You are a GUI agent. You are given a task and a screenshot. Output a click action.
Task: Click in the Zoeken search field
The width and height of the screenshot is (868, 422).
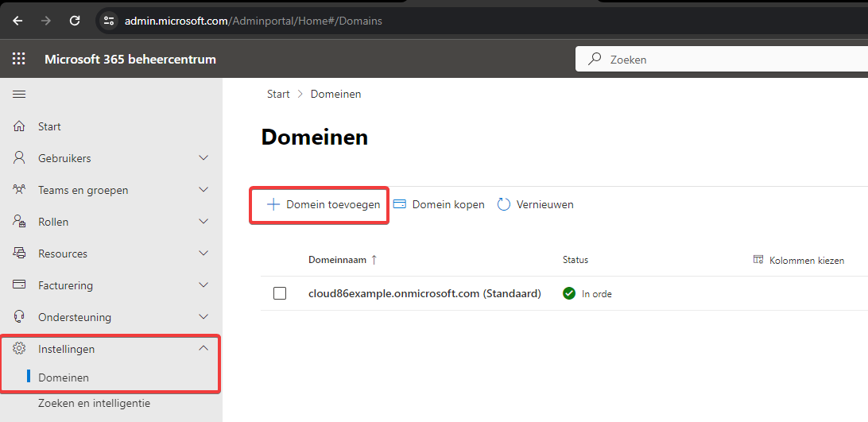point(722,60)
